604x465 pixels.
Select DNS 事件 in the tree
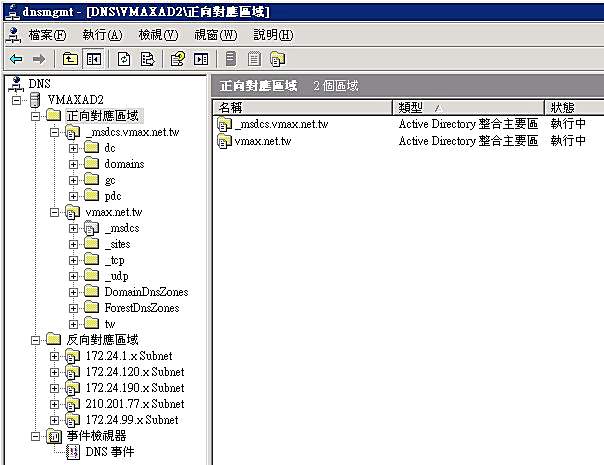[110, 452]
